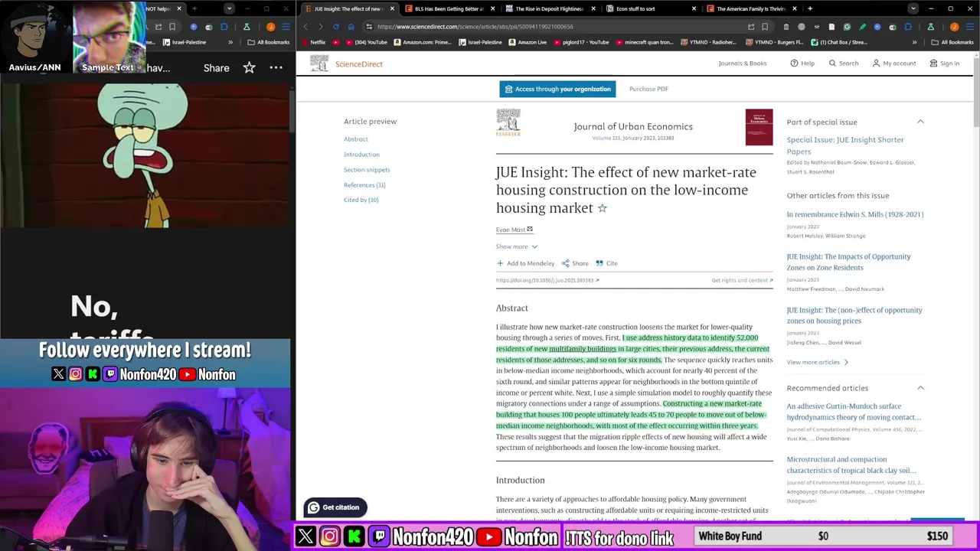Cite this article
Screen dimensions: 980x551
606,263
